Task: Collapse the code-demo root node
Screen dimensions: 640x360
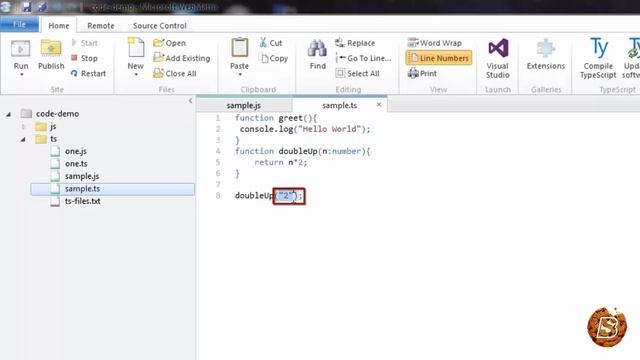Action: [9, 114]
